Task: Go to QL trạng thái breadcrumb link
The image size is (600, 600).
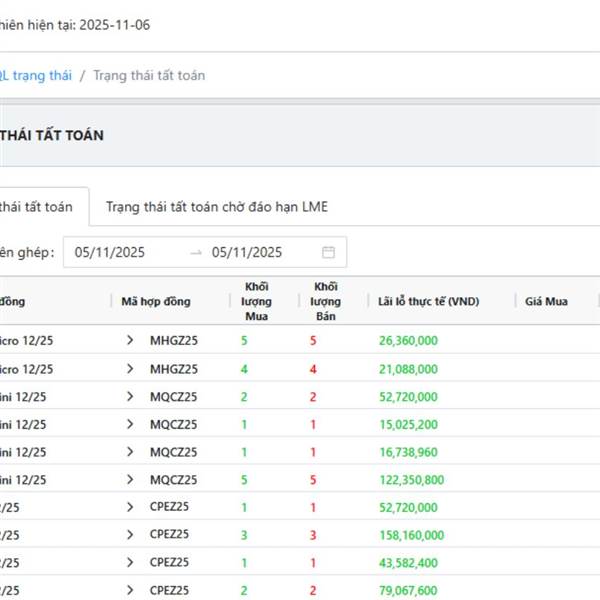Action: (36, 76)
